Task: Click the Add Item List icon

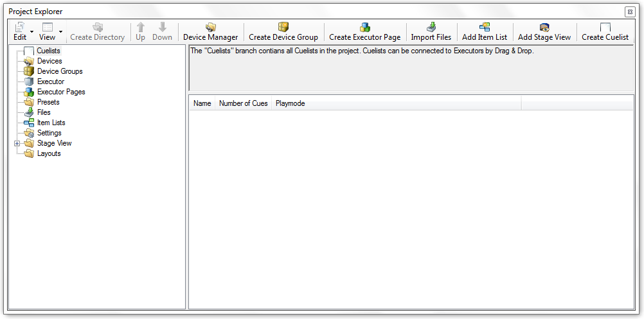Action: [x=485, y=27]
